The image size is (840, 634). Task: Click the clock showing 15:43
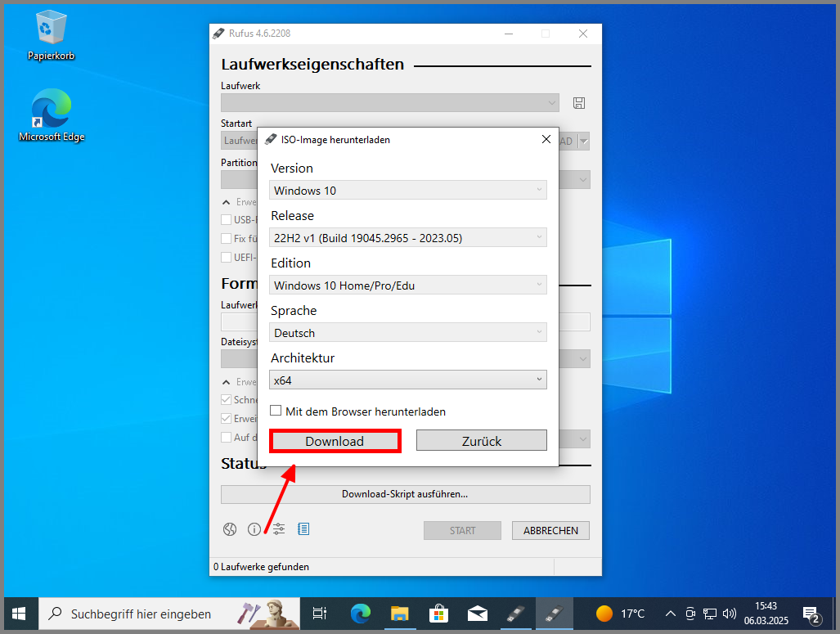point(766,614)
